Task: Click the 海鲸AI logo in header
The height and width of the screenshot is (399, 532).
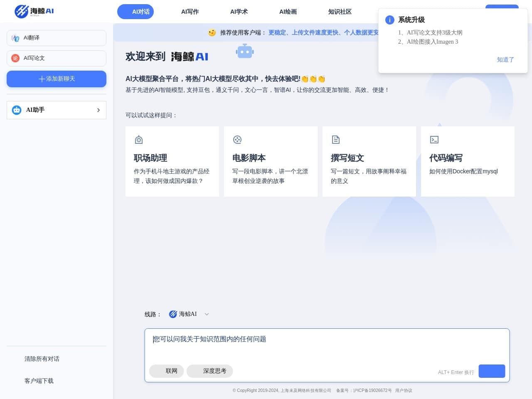Action: (x=34, y=11)
